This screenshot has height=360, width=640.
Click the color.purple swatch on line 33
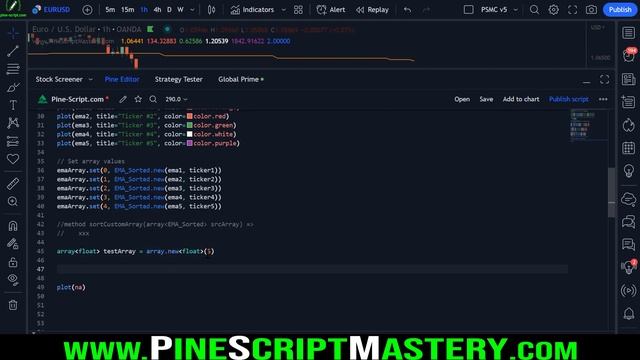pos(190,143)
